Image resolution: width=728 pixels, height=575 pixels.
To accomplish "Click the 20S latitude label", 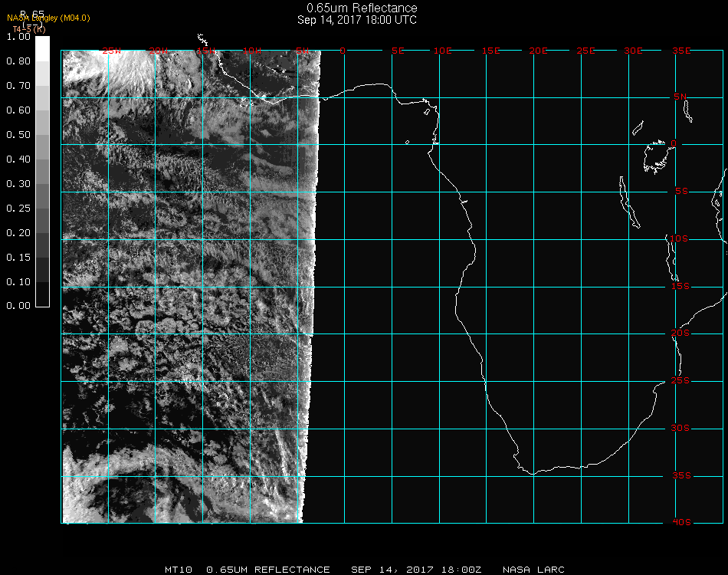I will [x=680, y=333].
